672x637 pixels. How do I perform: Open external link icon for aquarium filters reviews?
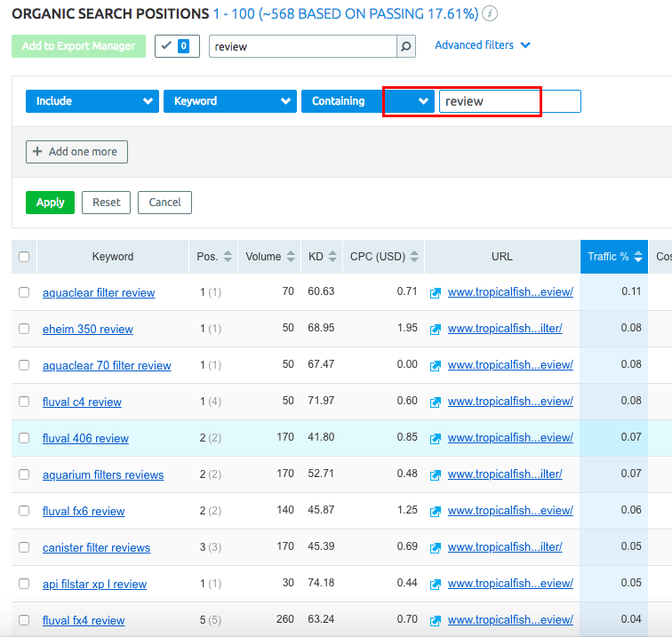click(x=436, y=475)
